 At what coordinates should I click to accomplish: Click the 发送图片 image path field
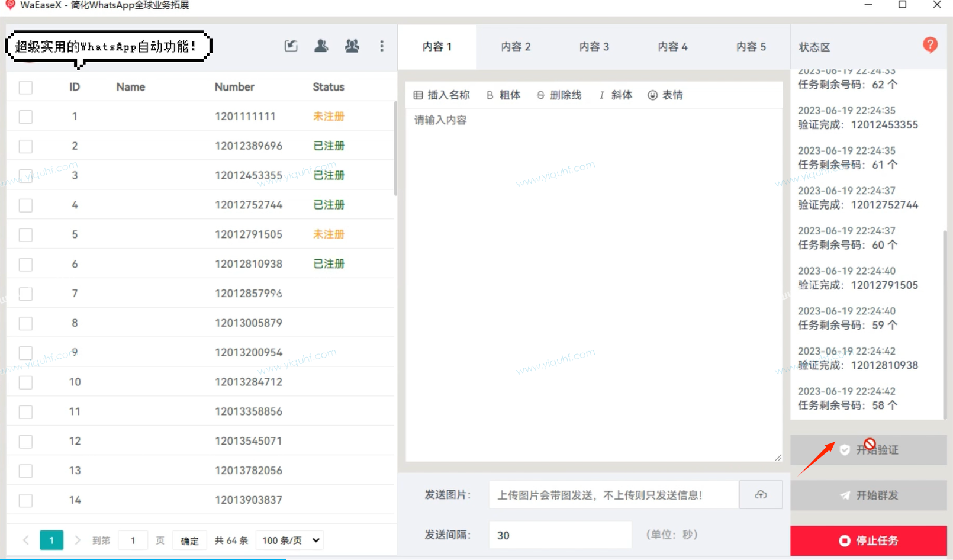pyautogui.click(x=614, y=495)
